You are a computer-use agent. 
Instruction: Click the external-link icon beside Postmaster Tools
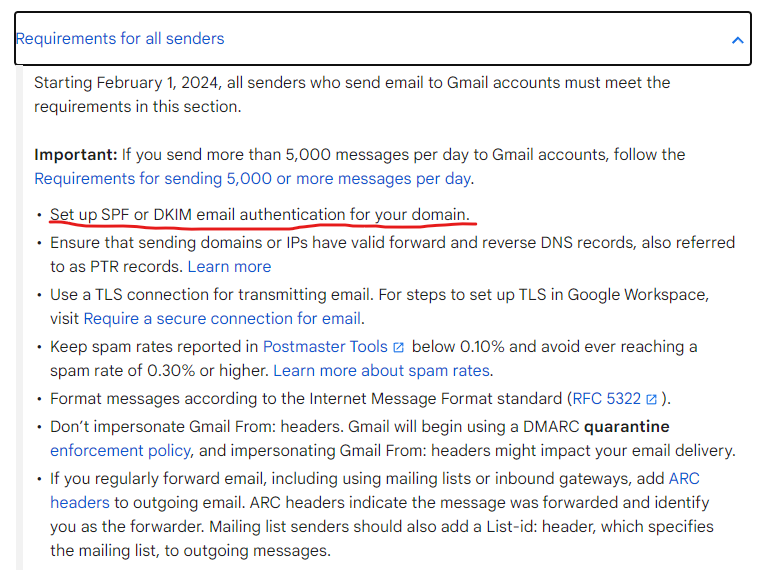[x=399, y=348]
